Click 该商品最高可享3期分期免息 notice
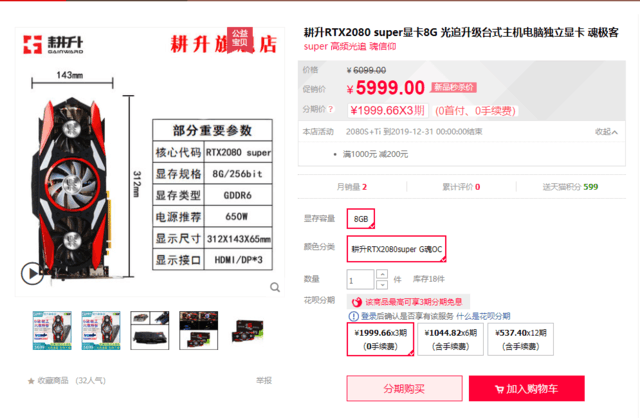 [413, 302]
